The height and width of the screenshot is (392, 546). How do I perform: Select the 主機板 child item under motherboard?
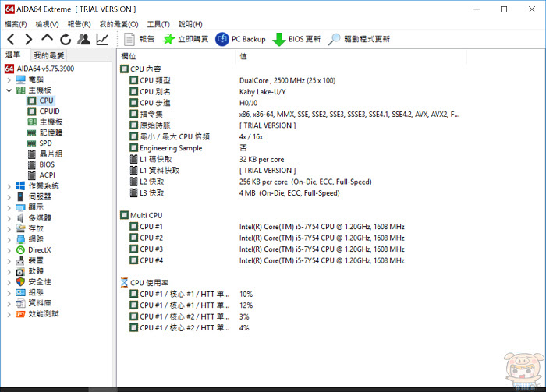tap(45, 122)
